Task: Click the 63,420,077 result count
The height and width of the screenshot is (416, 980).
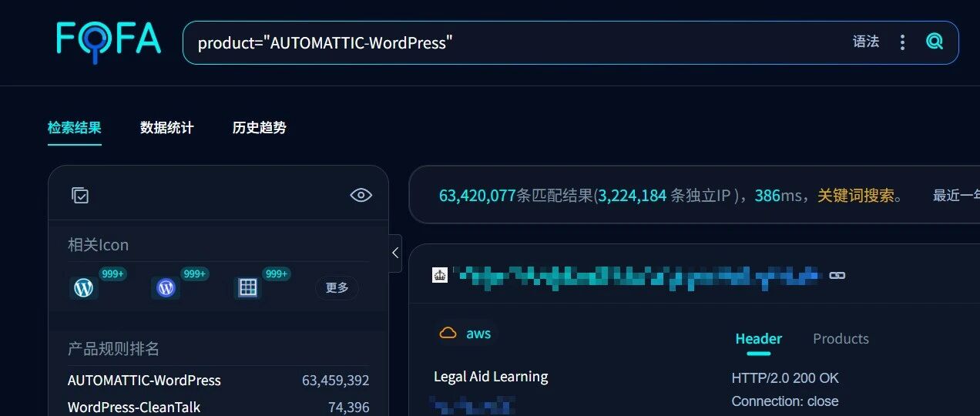Action: click(477, 196)
